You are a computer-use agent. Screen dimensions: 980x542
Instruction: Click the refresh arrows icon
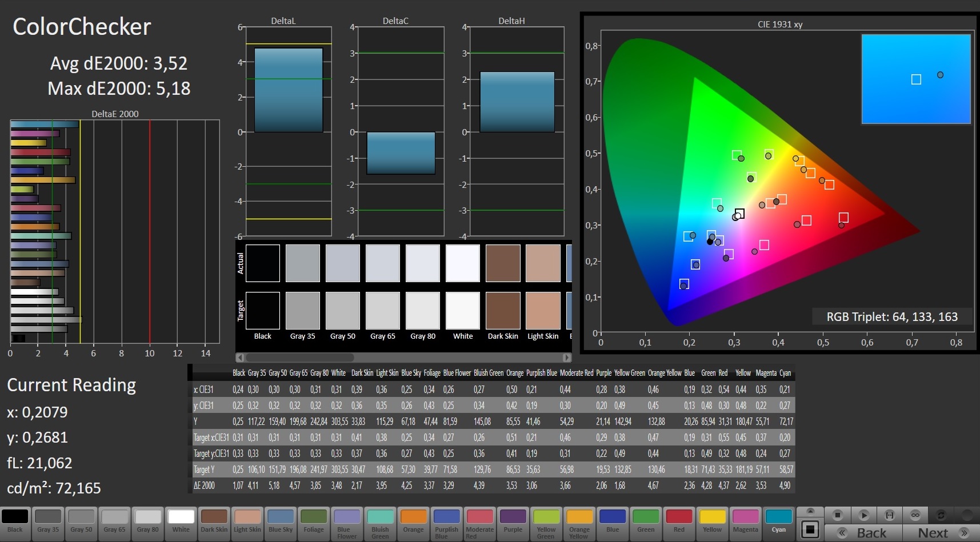[941, 515]
